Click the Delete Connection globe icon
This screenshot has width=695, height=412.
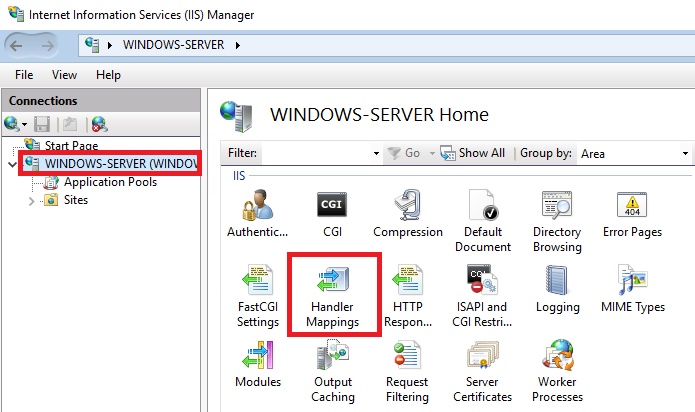[x=99, y=124]
